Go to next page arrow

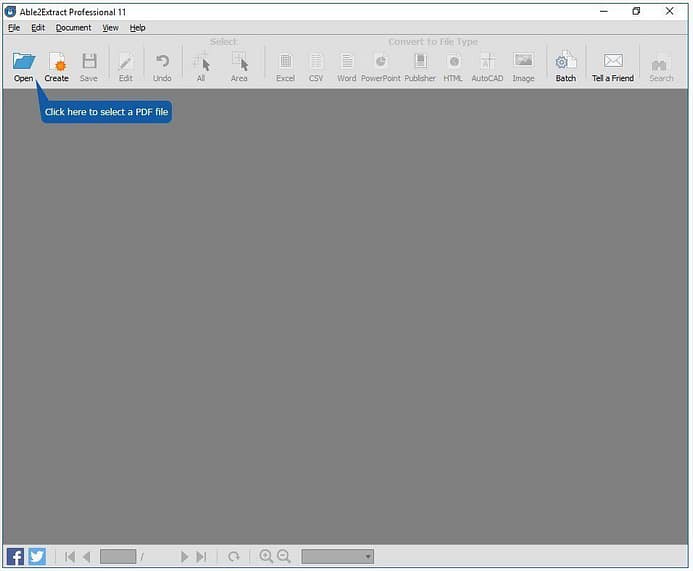tap(185, 557)
